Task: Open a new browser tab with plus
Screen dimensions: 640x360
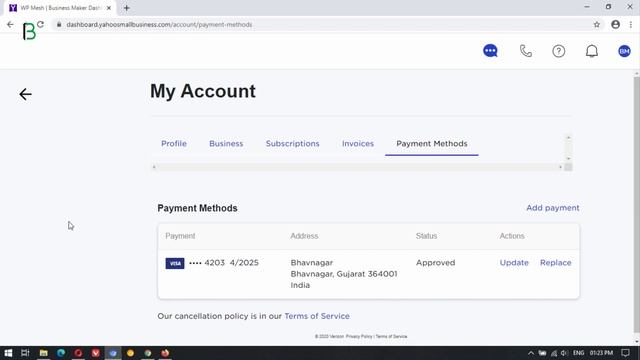Action: [127, 8]
